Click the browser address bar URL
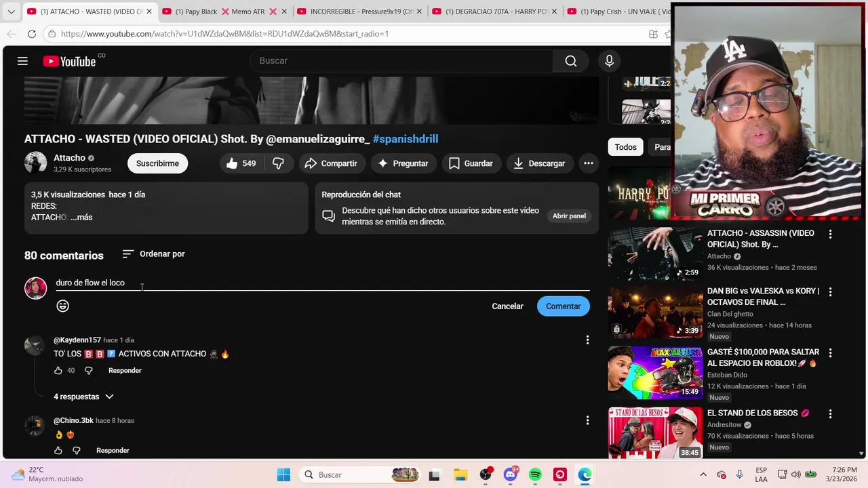 224,34
